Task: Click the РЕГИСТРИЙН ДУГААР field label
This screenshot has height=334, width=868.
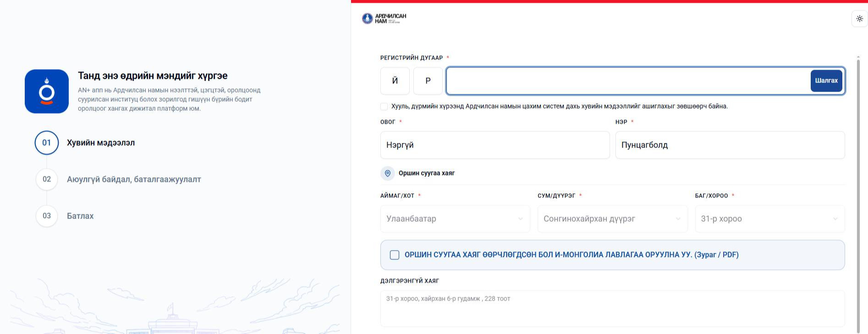Action: [x=412, y=58]
